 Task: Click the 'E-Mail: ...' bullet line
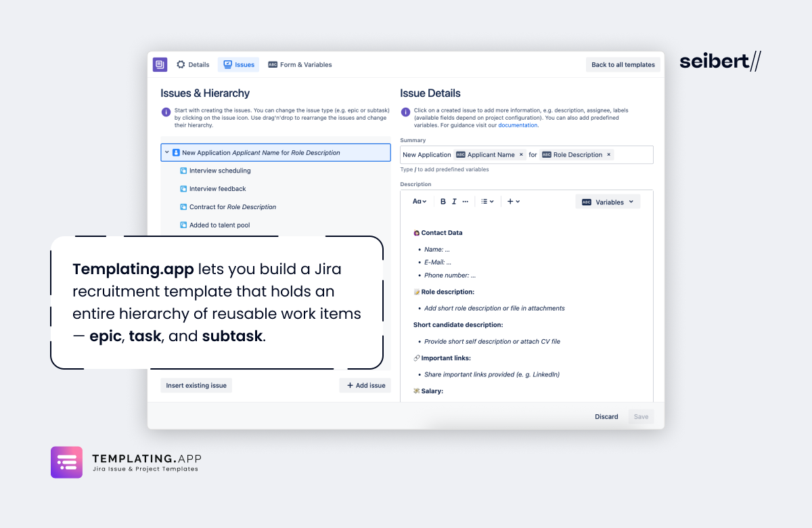click(438, 263)
